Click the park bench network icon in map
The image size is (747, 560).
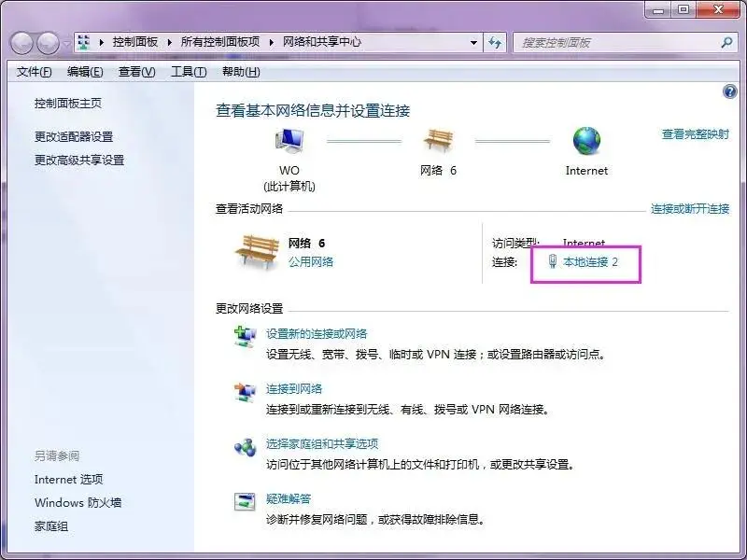pos(438,142)
